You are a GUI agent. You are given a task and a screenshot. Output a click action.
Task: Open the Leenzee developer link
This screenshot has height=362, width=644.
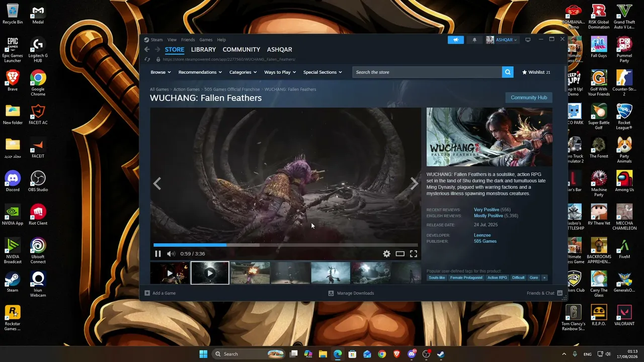click(482, 235)
